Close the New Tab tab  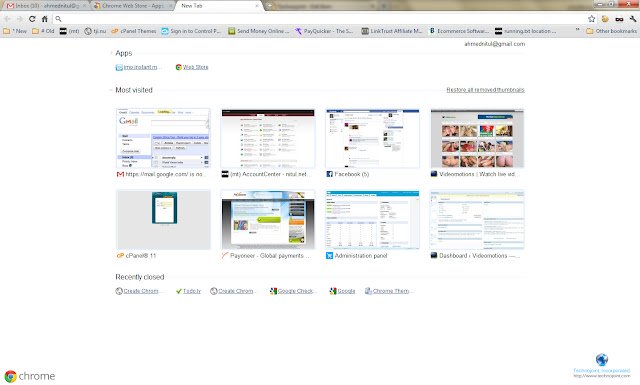click(257, 6)
